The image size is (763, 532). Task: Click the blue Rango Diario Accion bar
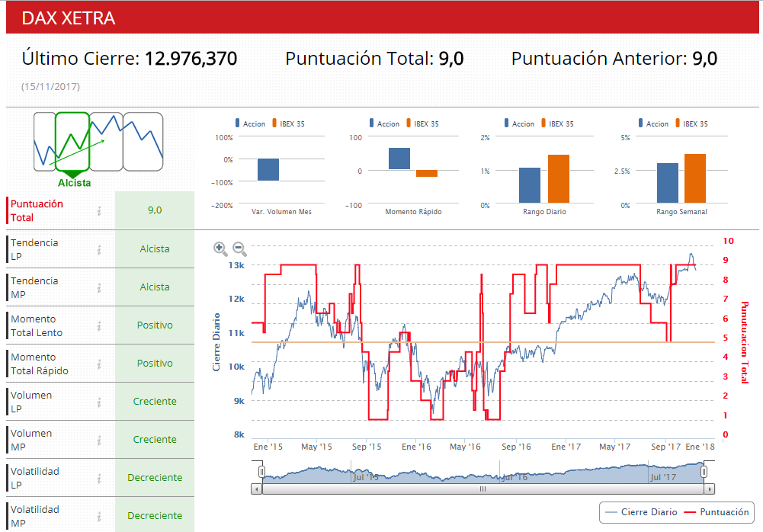530,185
